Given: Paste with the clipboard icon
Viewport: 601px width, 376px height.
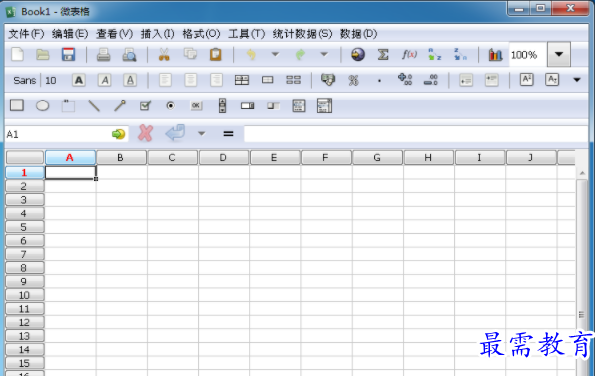Looking at the screenshot, I should (x=216, y=54).
